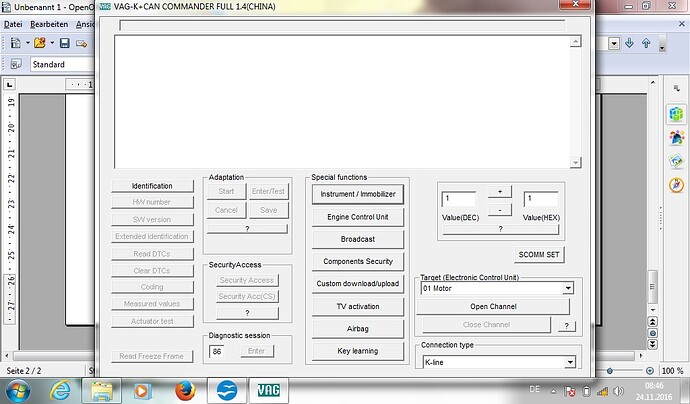
Task: Click Open Channel button
Action: 493,306
